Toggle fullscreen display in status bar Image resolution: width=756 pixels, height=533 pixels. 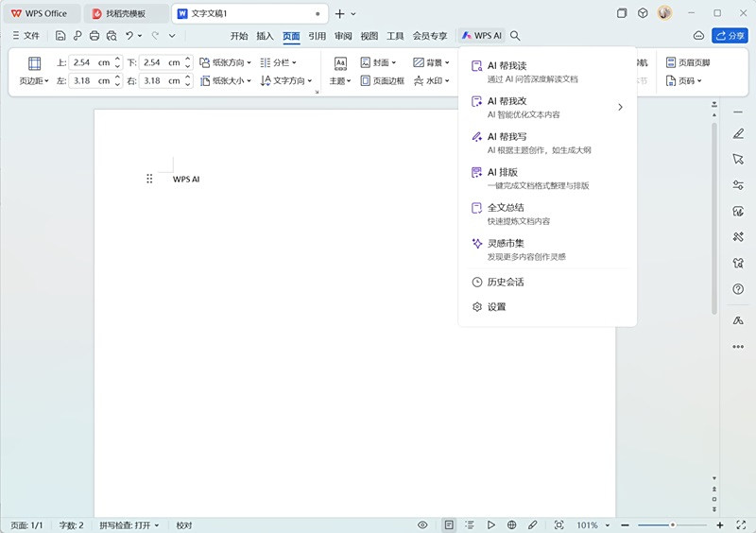pyautogui.click(x=558, y=524)
